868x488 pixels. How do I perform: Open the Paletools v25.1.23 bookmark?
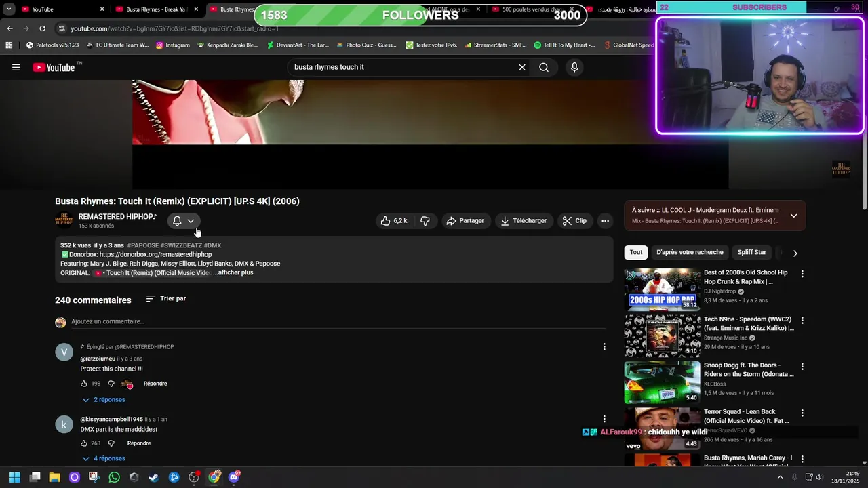52,45
